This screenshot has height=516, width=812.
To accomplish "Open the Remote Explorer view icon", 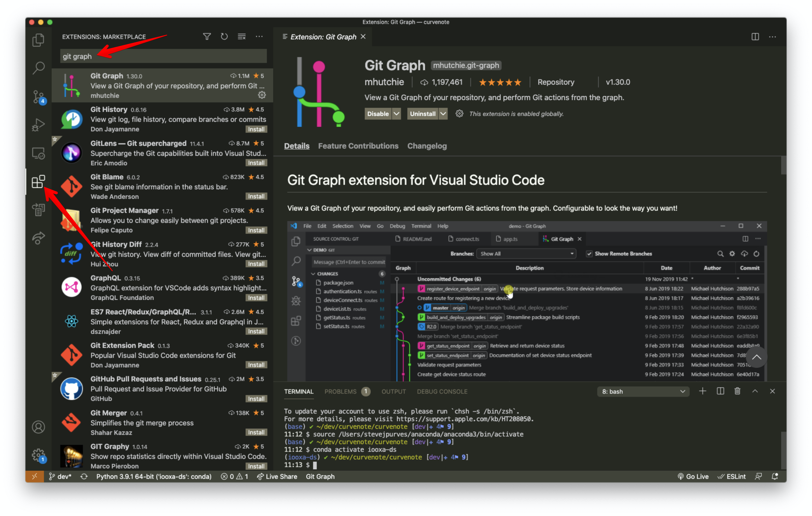I will (x=39, y=153).
